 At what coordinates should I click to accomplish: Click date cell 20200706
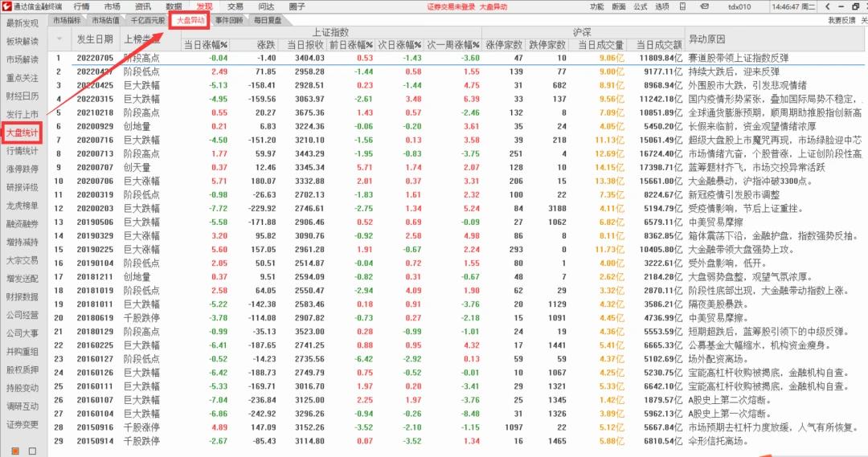coord(95,182)
